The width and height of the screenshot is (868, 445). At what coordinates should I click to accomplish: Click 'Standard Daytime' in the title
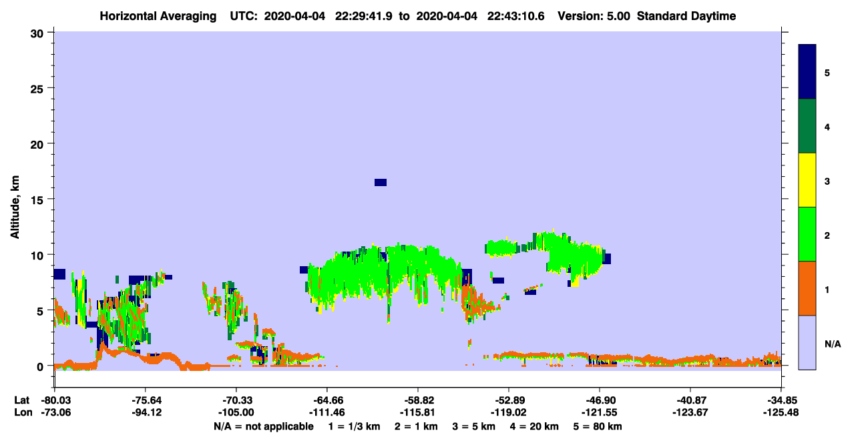(x=687, y=16)
